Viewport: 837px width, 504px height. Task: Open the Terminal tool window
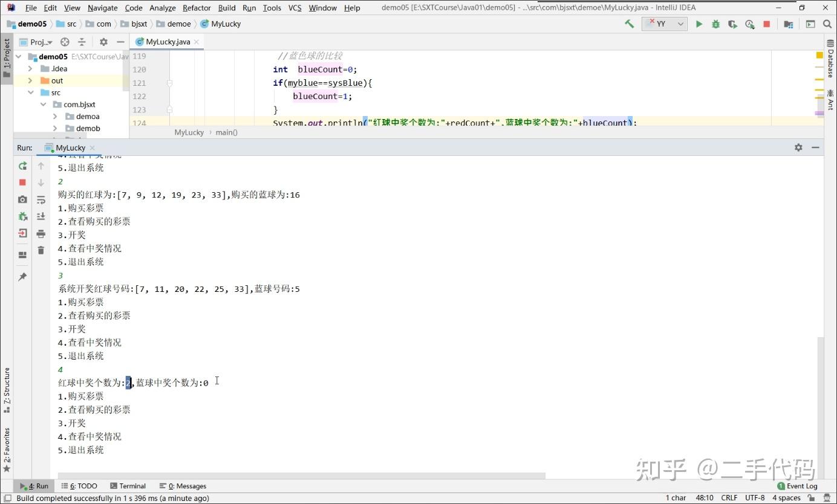coord(128,486)
